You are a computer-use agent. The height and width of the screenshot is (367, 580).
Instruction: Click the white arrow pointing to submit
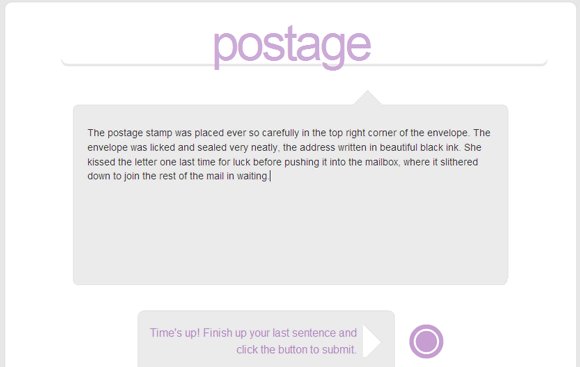click(x=372, y=341)
